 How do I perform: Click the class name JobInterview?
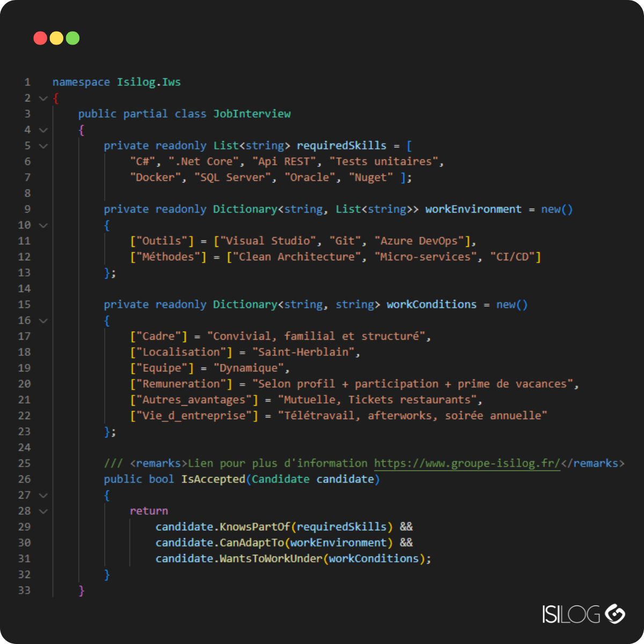tap(252, 114)
